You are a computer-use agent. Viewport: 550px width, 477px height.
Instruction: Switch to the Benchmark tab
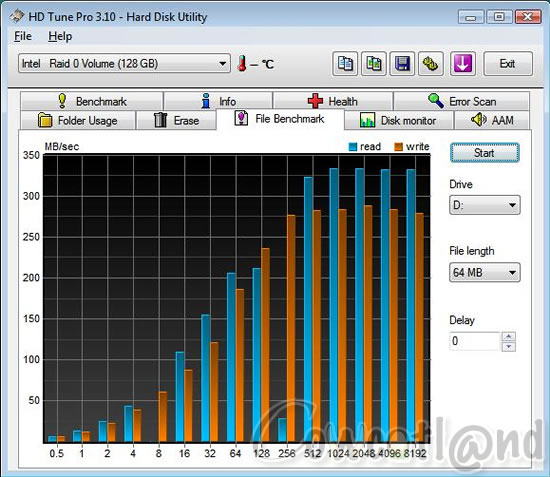92,101
